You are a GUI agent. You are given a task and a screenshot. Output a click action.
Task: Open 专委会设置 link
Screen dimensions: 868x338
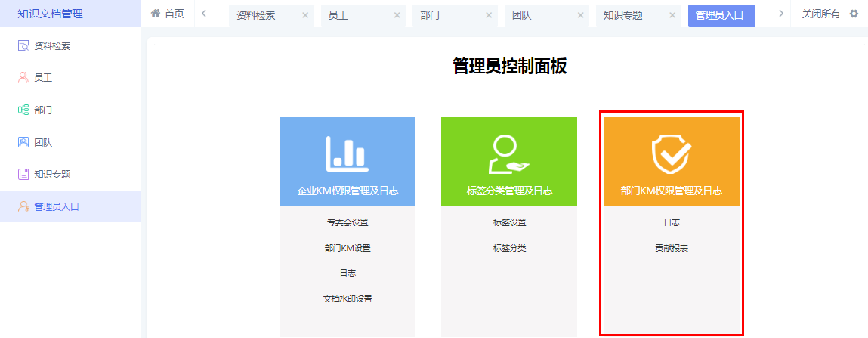click(x=347, y=222)
